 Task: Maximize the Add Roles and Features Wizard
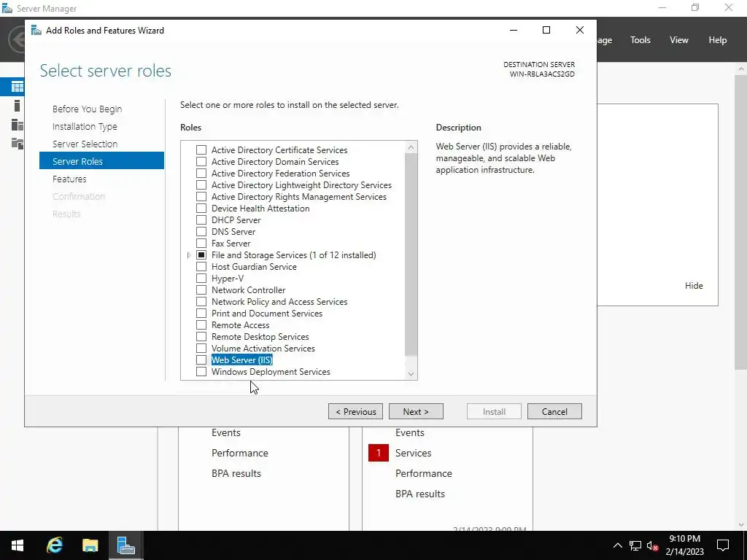tap(546, 30)
